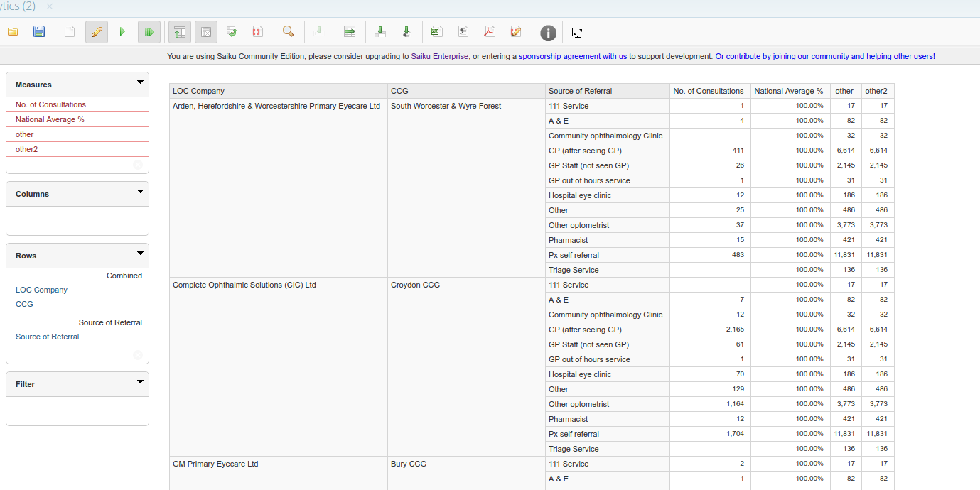Click the 'CCG' table column header
980x490 pixels.
pos(467,91)
